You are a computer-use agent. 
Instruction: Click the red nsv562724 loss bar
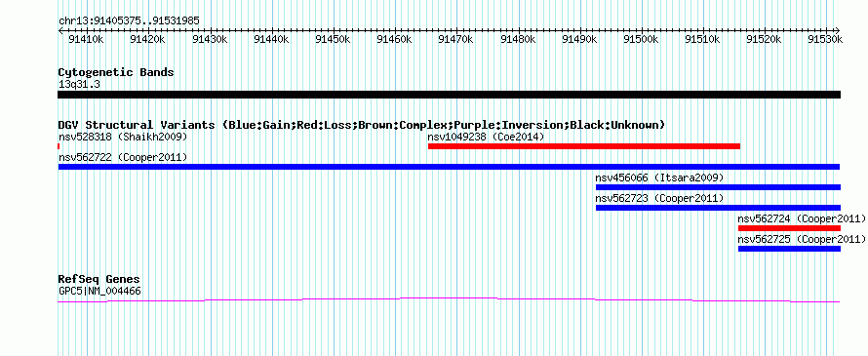pyautogui.click(x=789, y=228)
